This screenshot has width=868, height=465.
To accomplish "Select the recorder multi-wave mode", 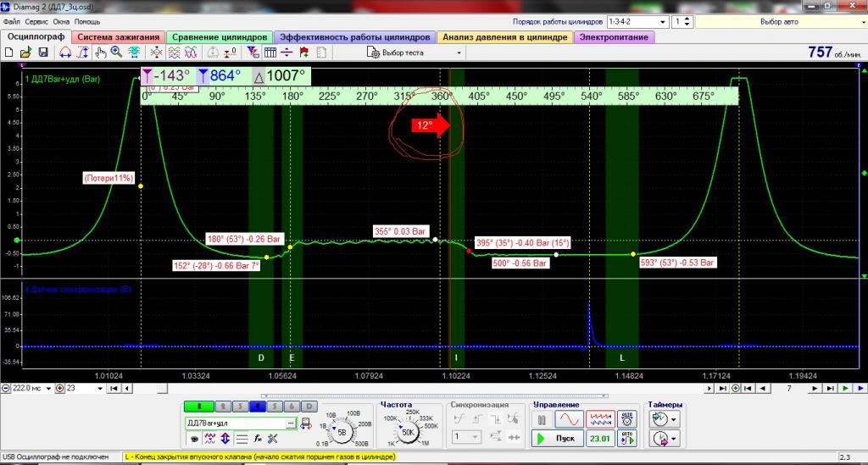I will click(600, 419).
